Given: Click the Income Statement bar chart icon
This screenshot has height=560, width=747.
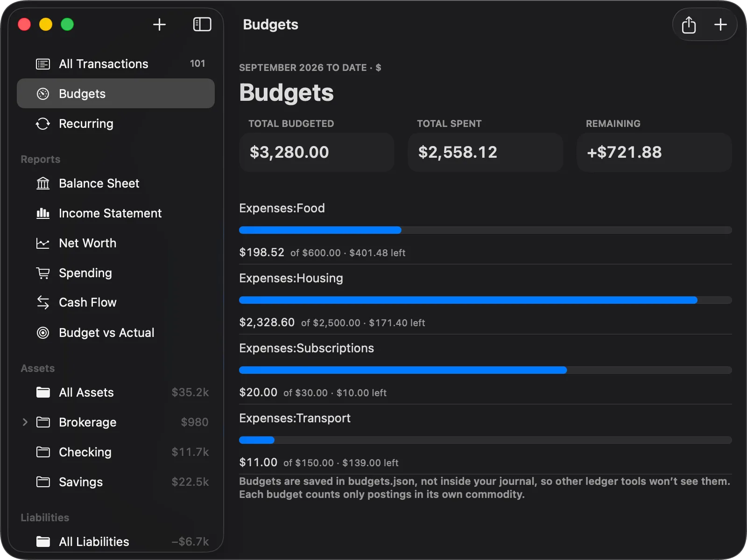Looking at the screenshot, I should [43, 213].
